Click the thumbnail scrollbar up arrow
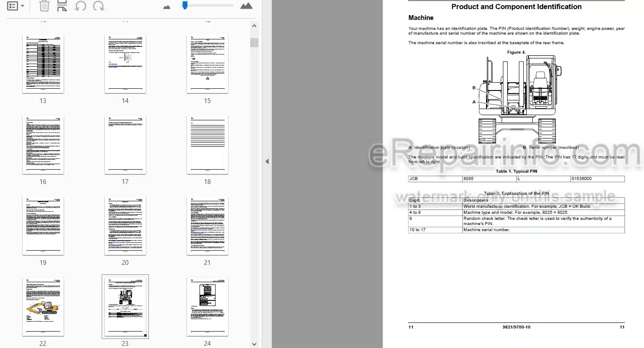The image size is (644, 348). pos(254,26)
